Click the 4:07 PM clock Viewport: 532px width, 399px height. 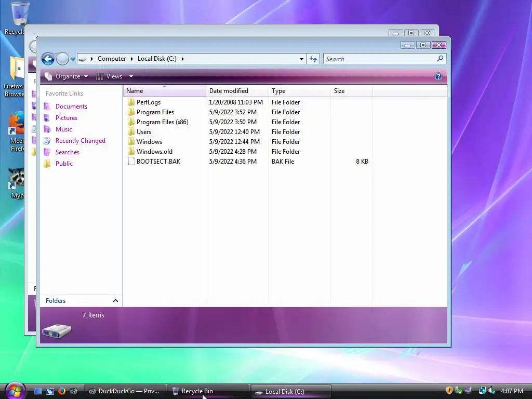512,391
